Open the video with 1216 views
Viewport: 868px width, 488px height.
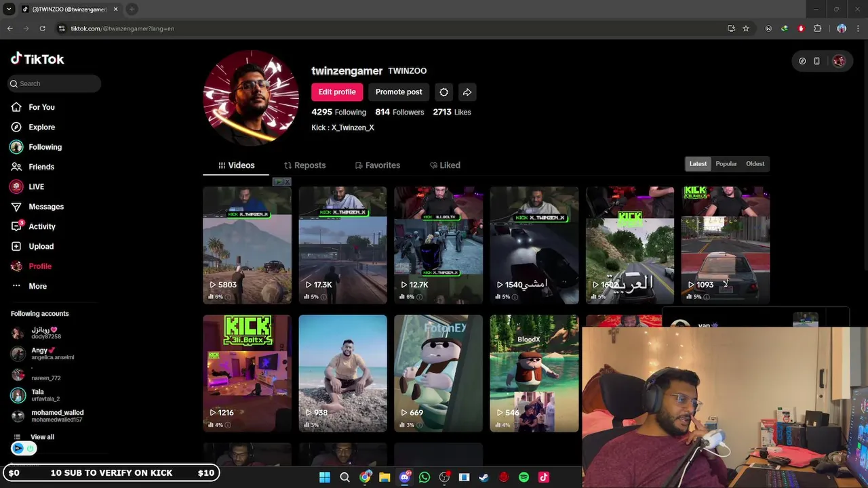tap(247, 373)
